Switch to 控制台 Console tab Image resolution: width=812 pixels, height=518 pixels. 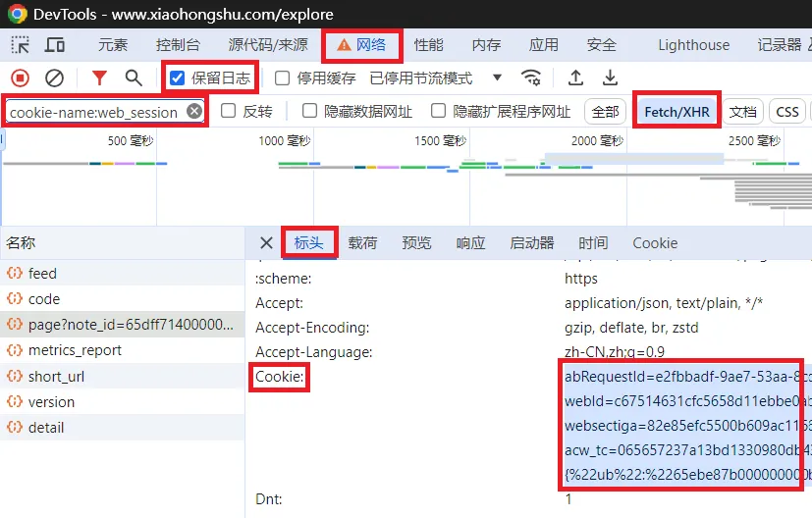[x=178, y=45]
